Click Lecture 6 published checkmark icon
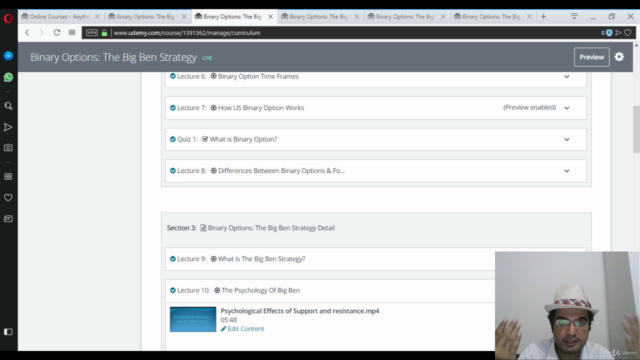Screen dimensions: 640x360 point(173,76)
